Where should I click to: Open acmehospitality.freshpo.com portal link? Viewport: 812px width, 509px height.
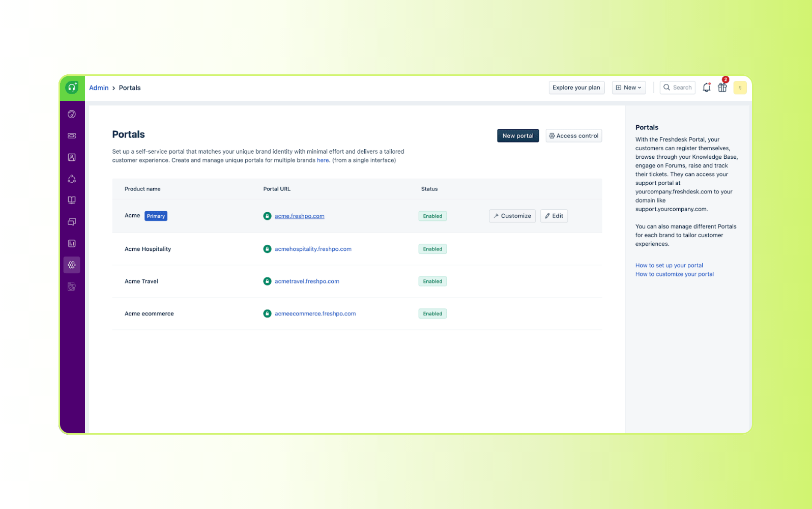(x=313, y=249)
